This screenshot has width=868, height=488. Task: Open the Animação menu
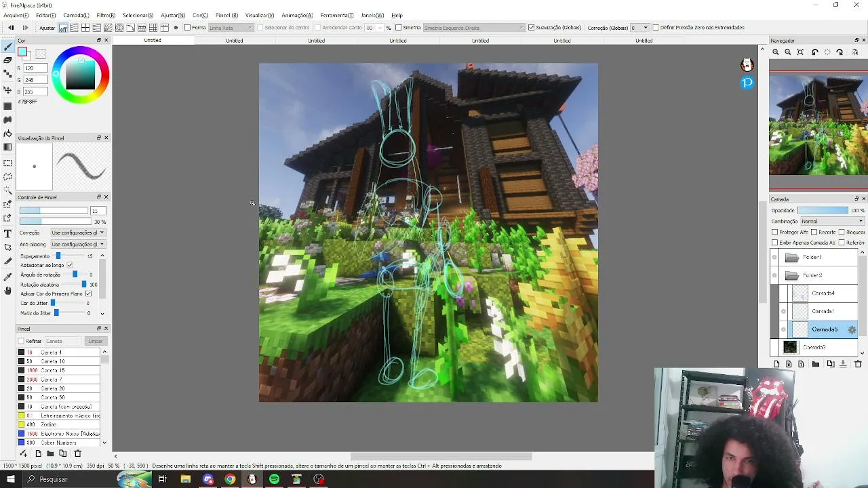[297, 15]
